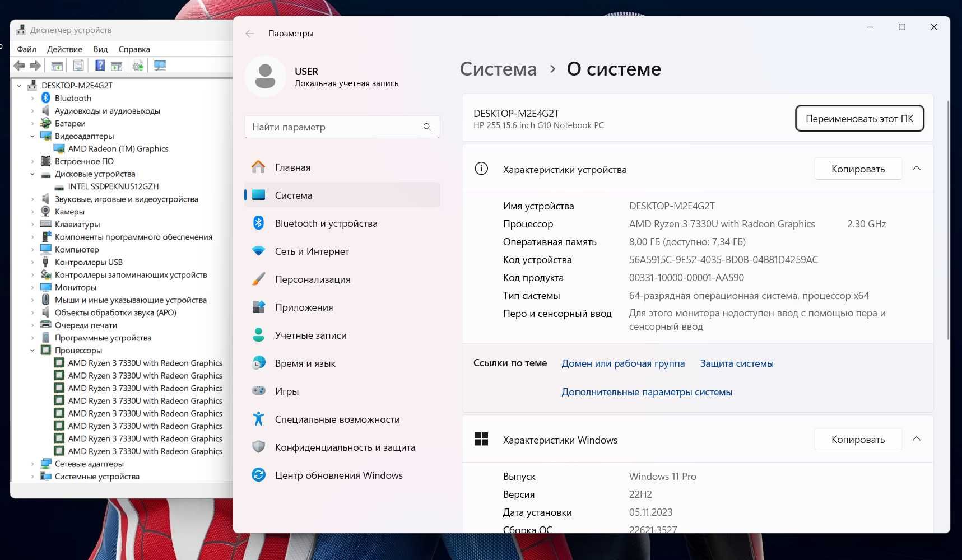
Task: Select INTEL SSDPEKNU512GZH disk device
Action: [x=113, y=186]
